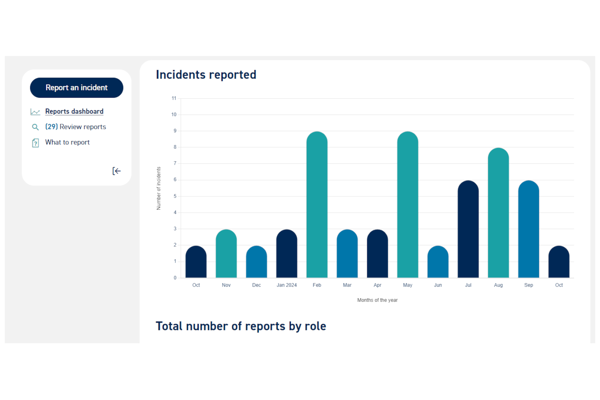This screenshot has width=600, height=400.
Task: Click the Report an incident button
Action: tap(76, 88)
